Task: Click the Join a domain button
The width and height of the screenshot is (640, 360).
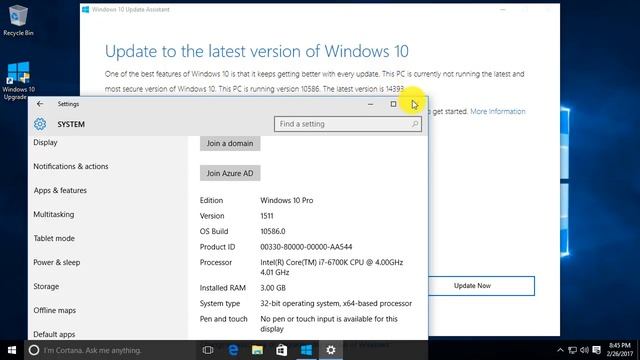Action: pyautogui.click(x=230, y=143)
